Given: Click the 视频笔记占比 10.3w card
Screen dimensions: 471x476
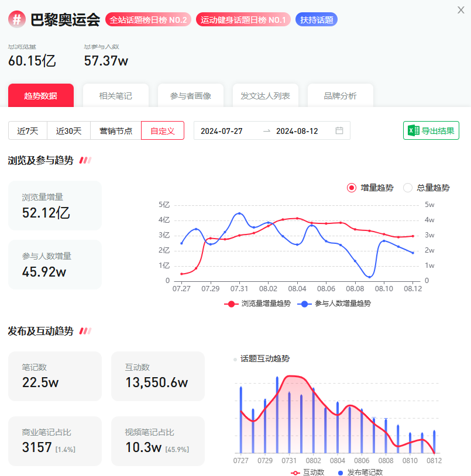Looking at the screenshot, I should tap(158, 441).
